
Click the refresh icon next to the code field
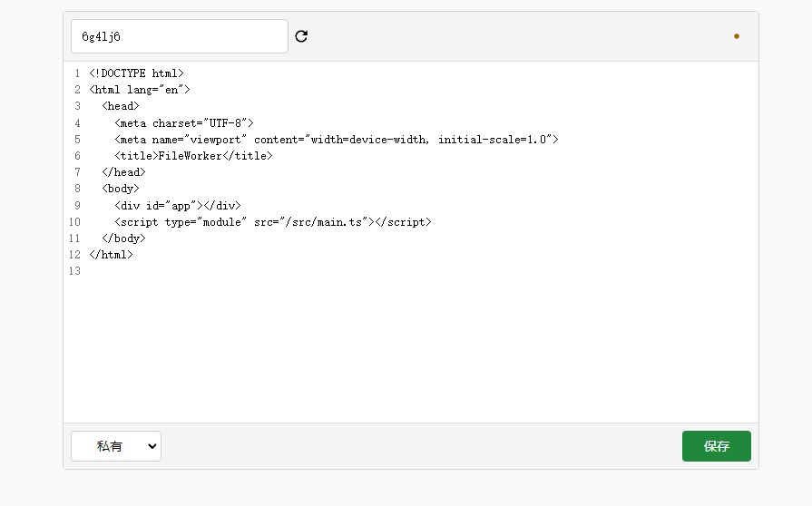[x=301, y=36]
